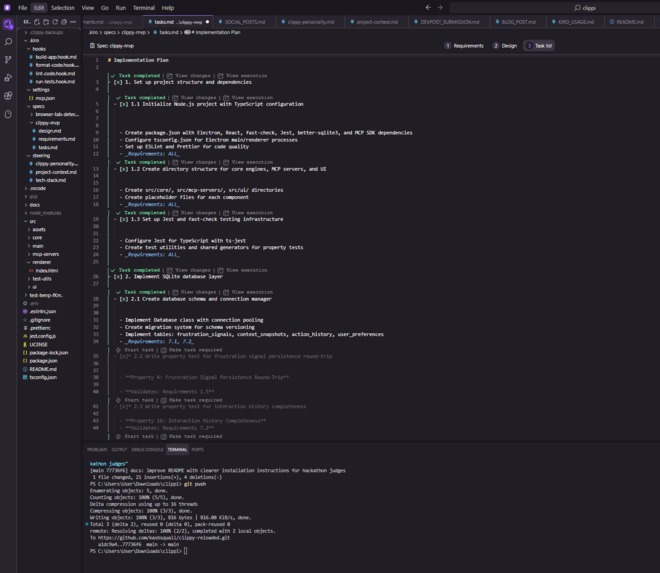Click the View changes icon for task 1
Screen dimensions: 660x573
click(x=170, y=76)
